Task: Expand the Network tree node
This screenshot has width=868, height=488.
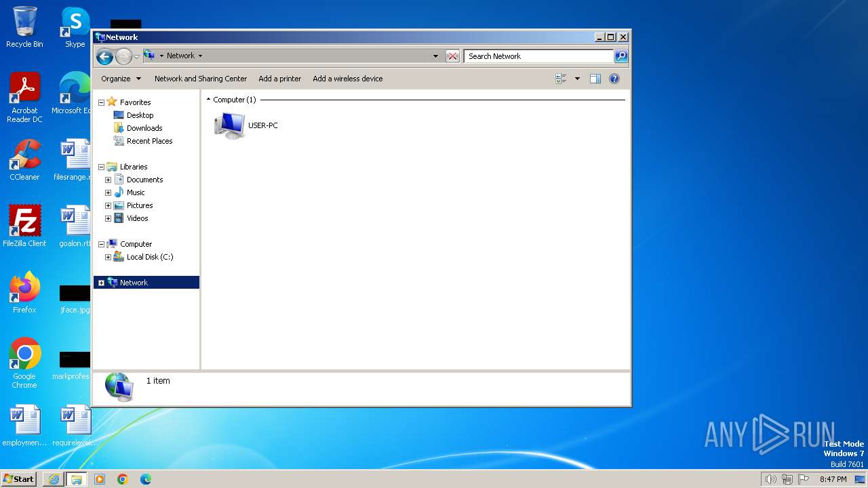Action: (x=101, y=283)
